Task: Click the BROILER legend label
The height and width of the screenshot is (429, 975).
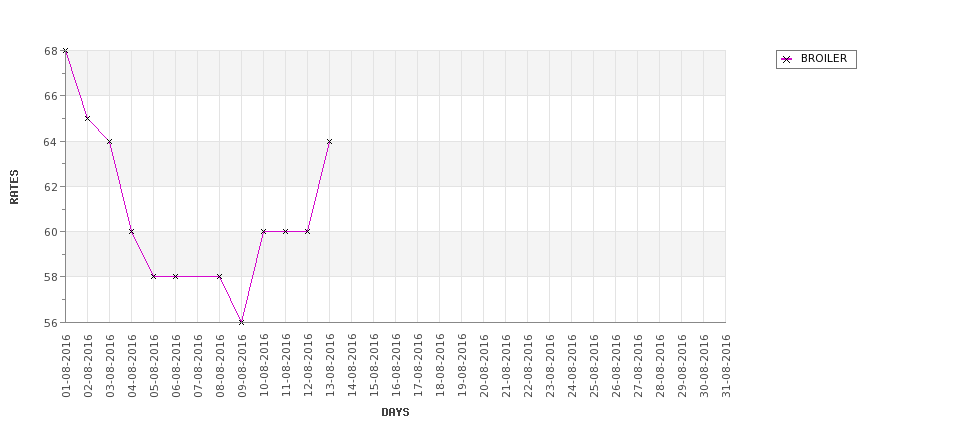Action: pos(823,59)
